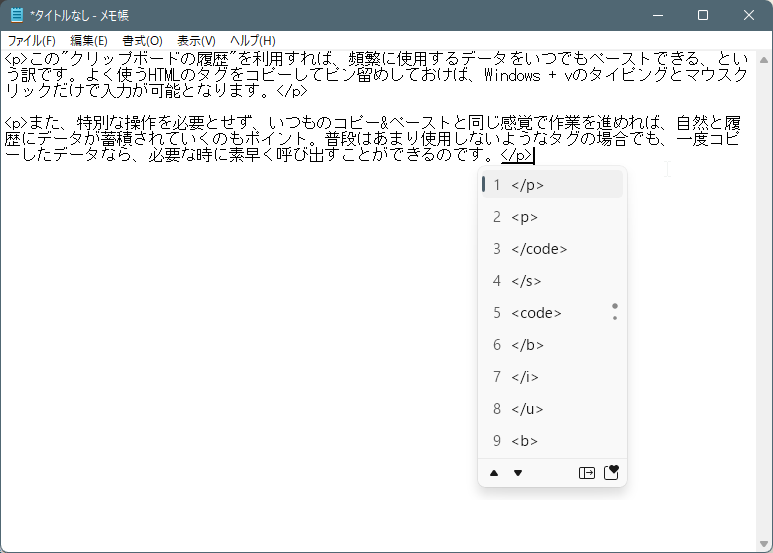Image resolution: width=773 pixels, height=553 pixels.
Task: Expand the clipboard candidate window panel icon
Action: tap(587, 473)
